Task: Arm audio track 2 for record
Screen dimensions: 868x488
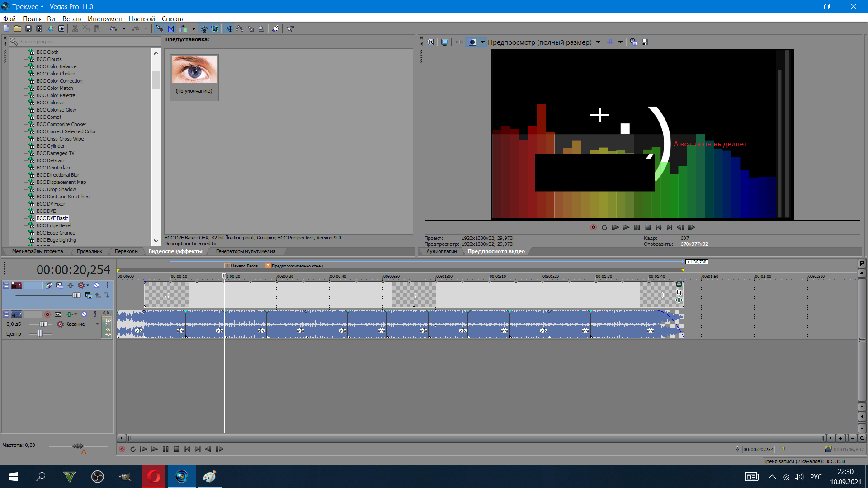Action: point(47,314)
